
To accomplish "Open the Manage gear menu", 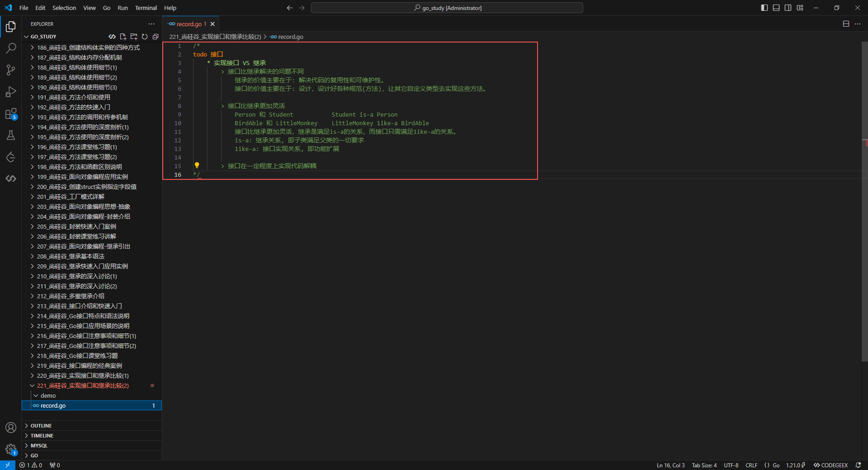I will (11, 449).
